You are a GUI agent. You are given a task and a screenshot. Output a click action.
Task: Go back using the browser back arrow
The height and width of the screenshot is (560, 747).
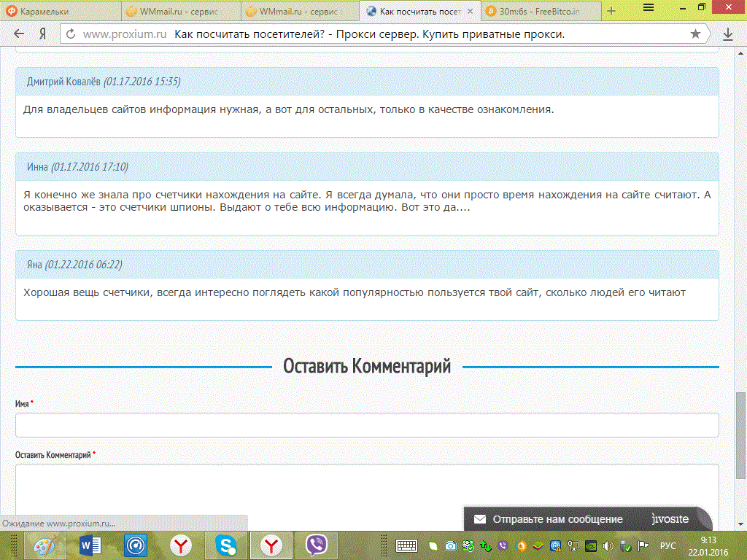tap(18, 34)
